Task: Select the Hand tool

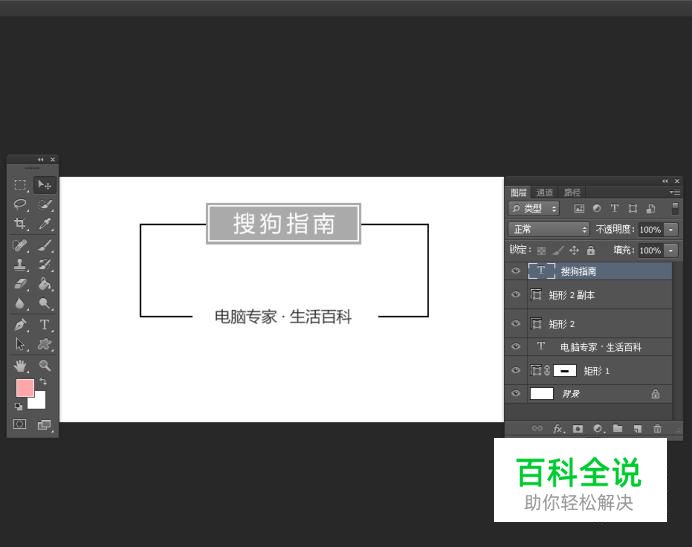Action: point(20,366)
